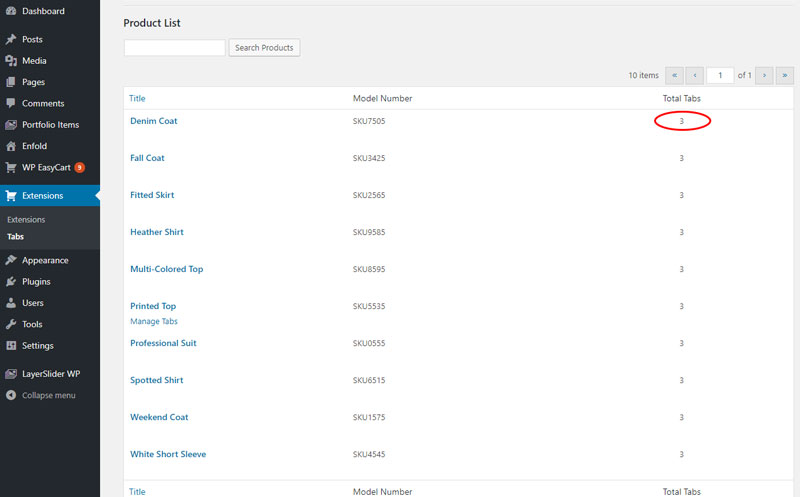Click model number SKU9585
The height and width of the screenshot is (497, 800).
coord(369,232)
